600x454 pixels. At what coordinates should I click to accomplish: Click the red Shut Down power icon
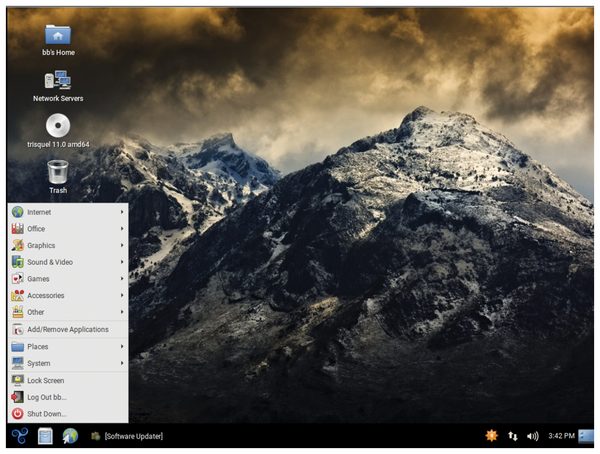click(x=18, y=414)
